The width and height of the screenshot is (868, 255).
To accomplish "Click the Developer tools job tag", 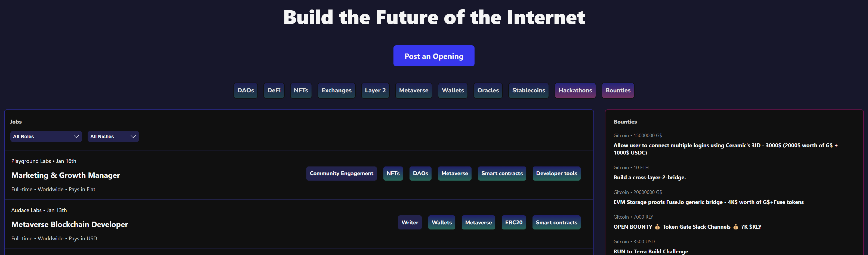I will [556, 174].
